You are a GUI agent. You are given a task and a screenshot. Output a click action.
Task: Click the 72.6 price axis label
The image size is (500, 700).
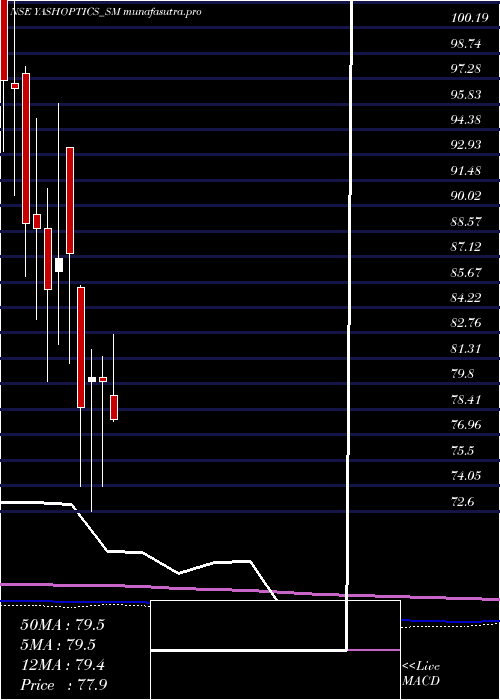pos(463,501)
